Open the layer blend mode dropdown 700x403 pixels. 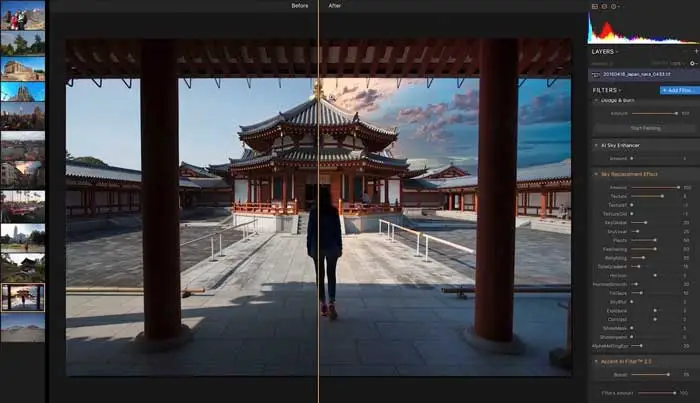pos(603,63)
